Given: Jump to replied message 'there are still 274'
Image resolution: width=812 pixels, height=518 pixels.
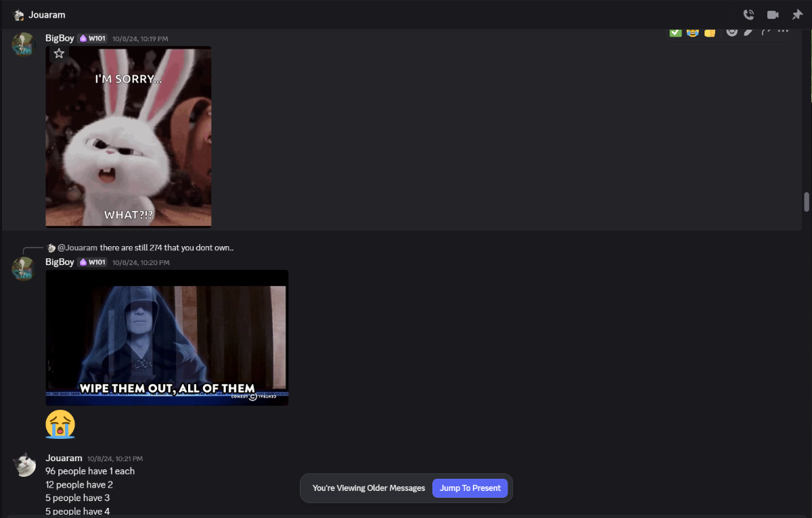Looking at the screenshot, I should 166,248.
